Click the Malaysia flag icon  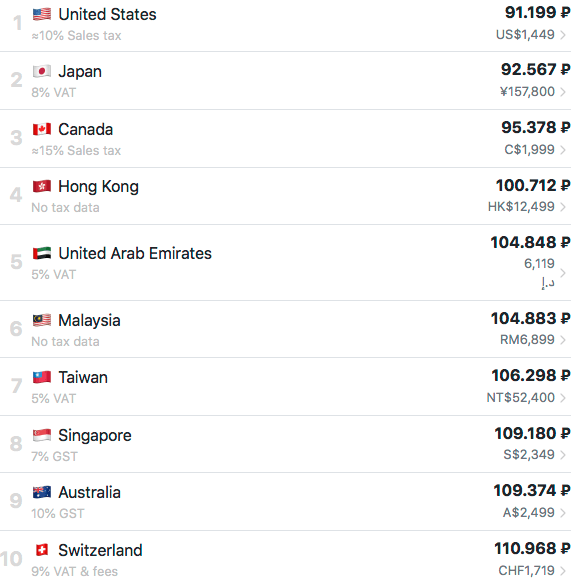(x=42, y=320)
